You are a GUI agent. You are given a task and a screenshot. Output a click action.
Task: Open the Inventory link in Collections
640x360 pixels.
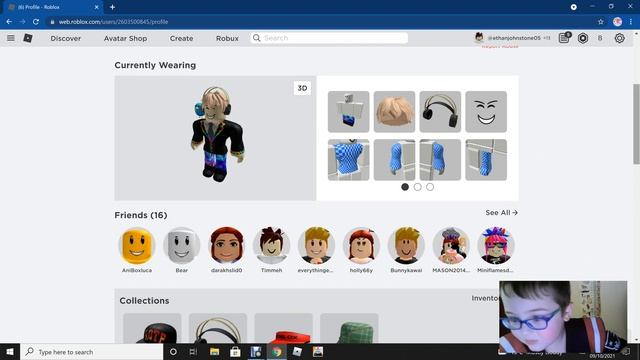point(485,298)
